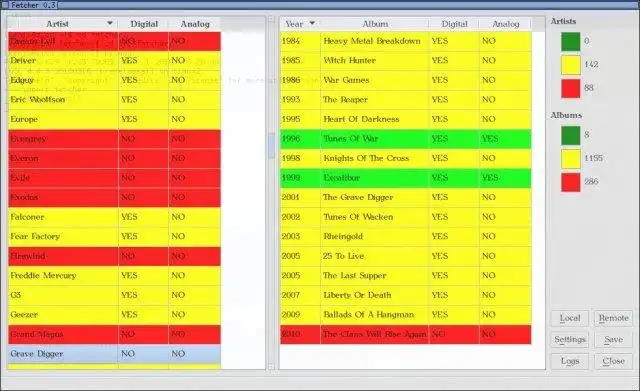The image size is (640, 391).
Task: Select the Liberty Or Death album
Action: (x=406, y=295)
